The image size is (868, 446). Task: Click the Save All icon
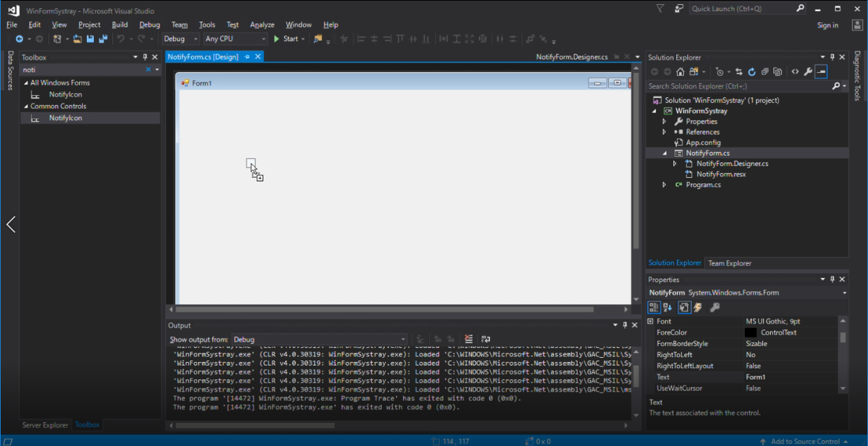[103, 39]
